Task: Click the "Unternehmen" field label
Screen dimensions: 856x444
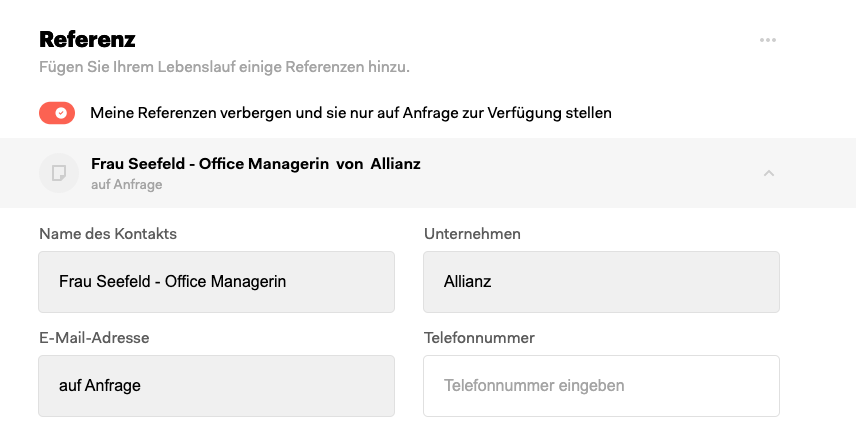Action: [x=472, y=234]
